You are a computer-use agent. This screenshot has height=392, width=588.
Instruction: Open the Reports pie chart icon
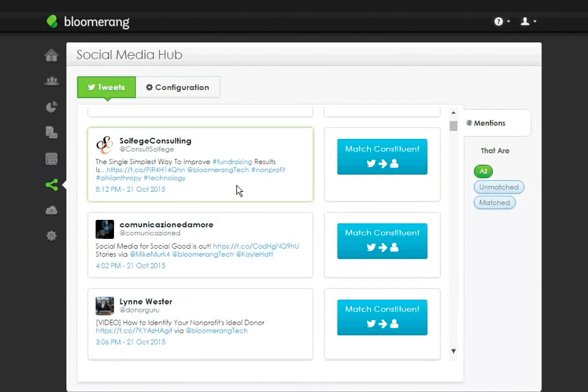51,107
